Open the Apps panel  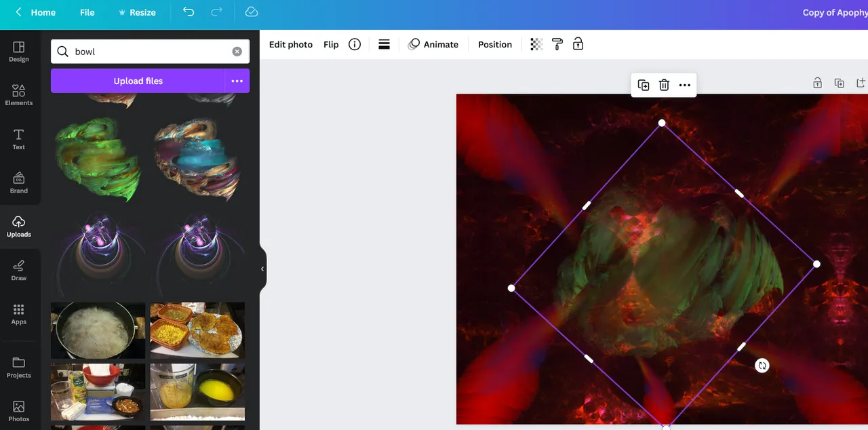[19, 314]
